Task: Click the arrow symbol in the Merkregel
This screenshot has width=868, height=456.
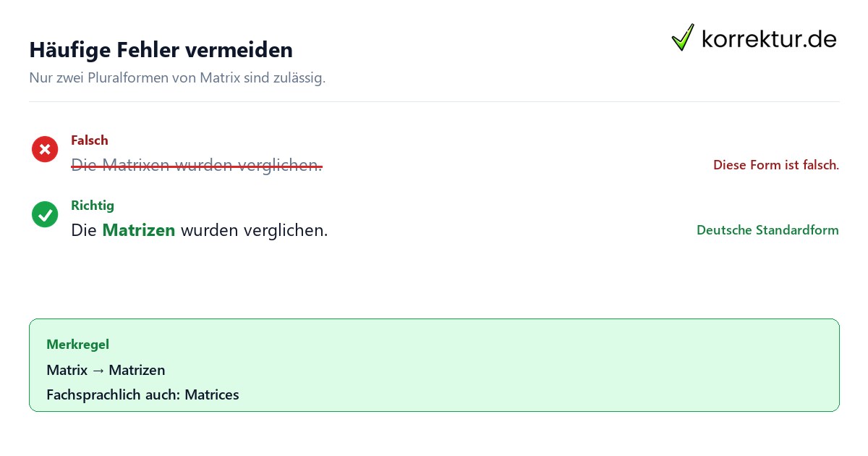Action: pos(98,371)
